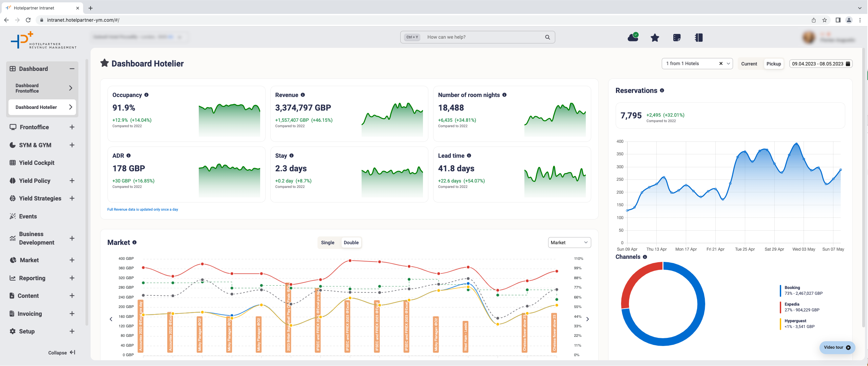Screen dimensions: 868x366
Task: Click Booking blue legend swatch
Action: (780, 291)
